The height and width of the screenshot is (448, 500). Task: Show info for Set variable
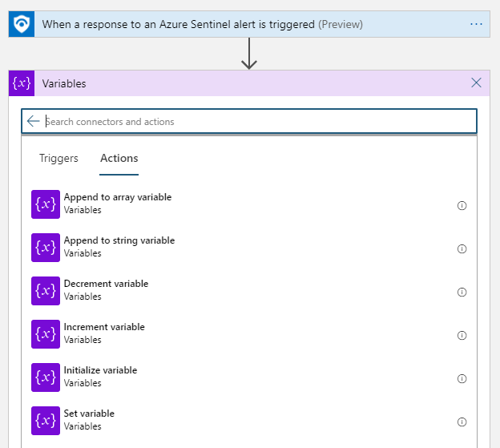(462, 422)
